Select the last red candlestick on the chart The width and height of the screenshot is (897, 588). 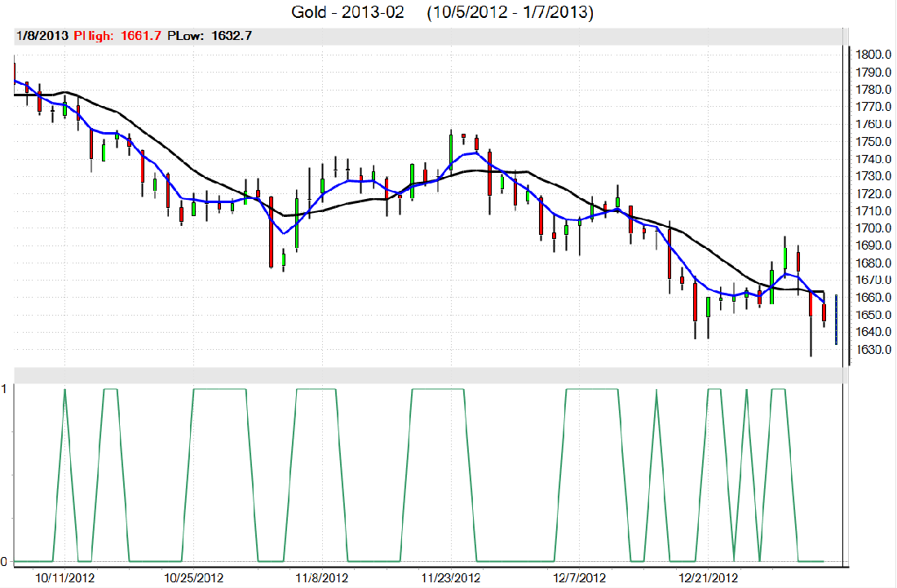[824, 312]
